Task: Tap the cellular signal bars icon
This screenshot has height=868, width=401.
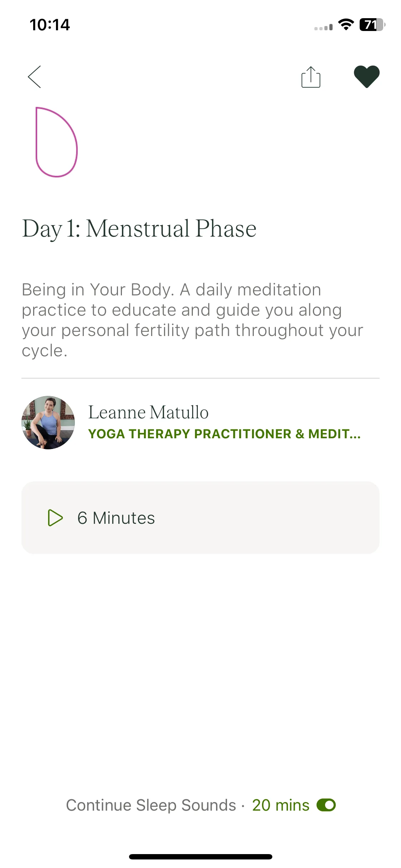Action: (323, 27)
